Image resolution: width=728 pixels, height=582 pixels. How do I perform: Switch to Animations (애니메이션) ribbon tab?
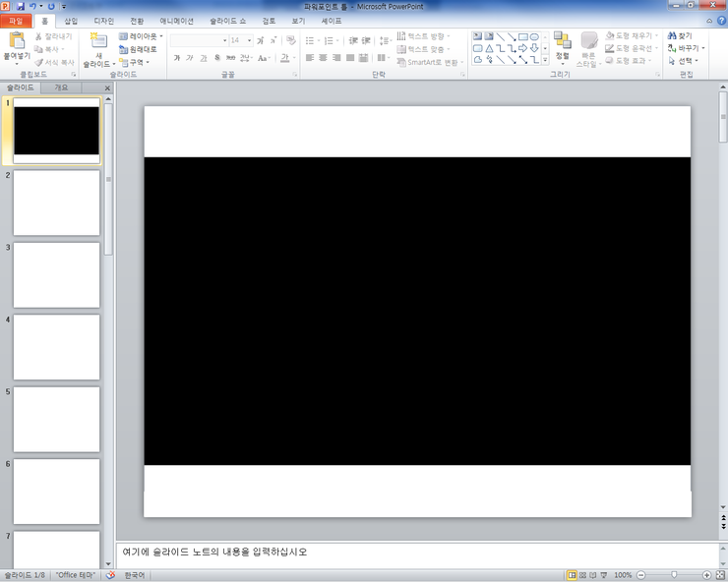(x=176, y=21)
